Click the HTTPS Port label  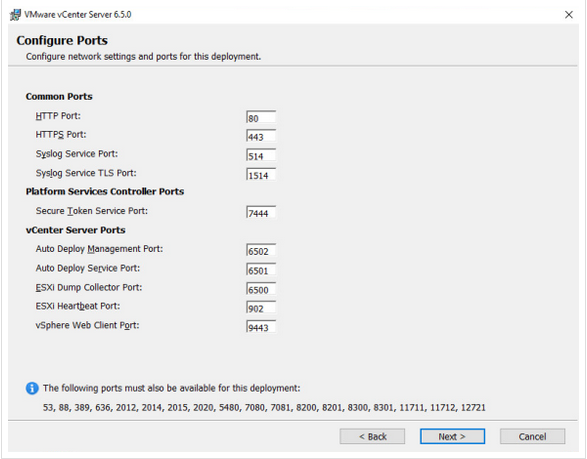click(61, 135)
